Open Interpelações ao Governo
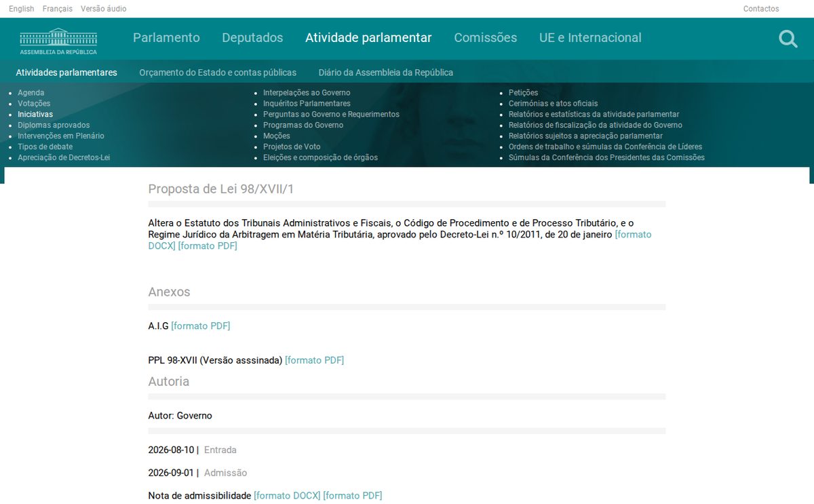814x504 pixels. pyautogui.click(x=307, y=93)
